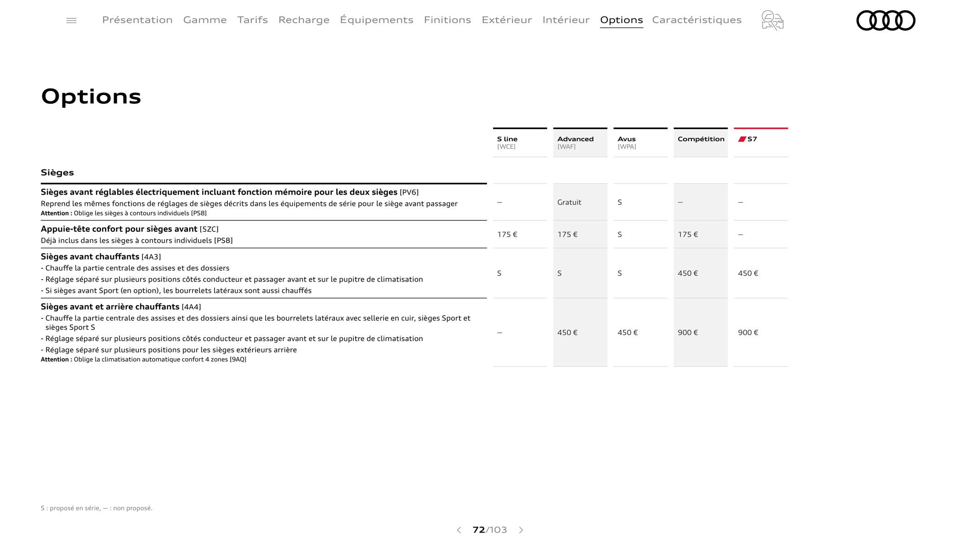Select Sièges avant et arrière chauffants 4A4 title

coord(121,307)
